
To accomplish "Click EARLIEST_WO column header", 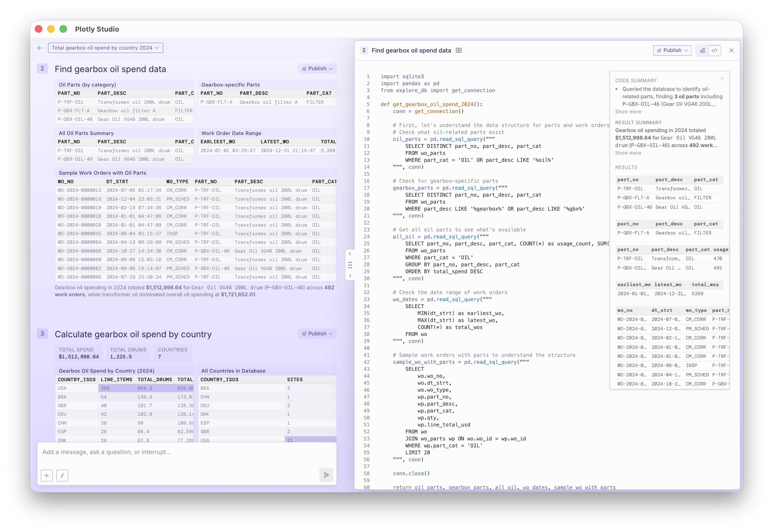I will (218, 142).
